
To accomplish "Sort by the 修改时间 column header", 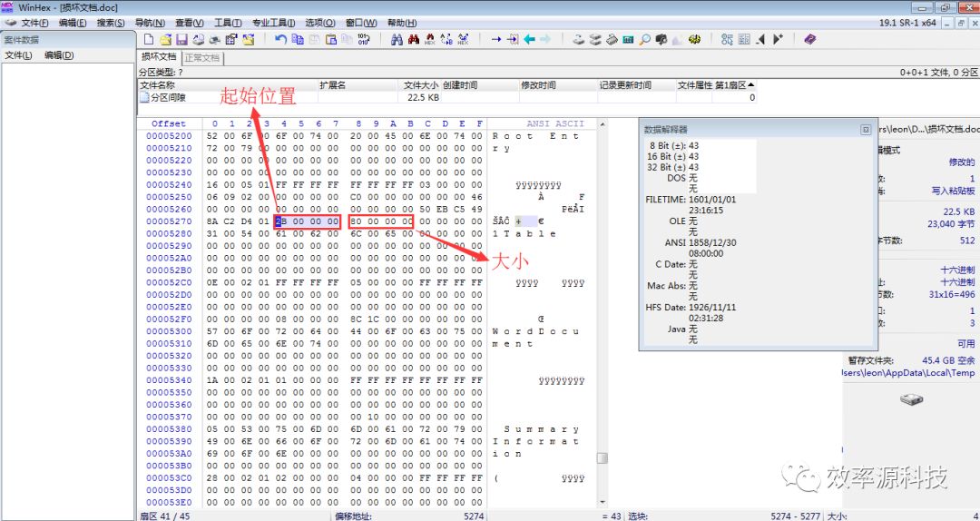I will point(558,85).
